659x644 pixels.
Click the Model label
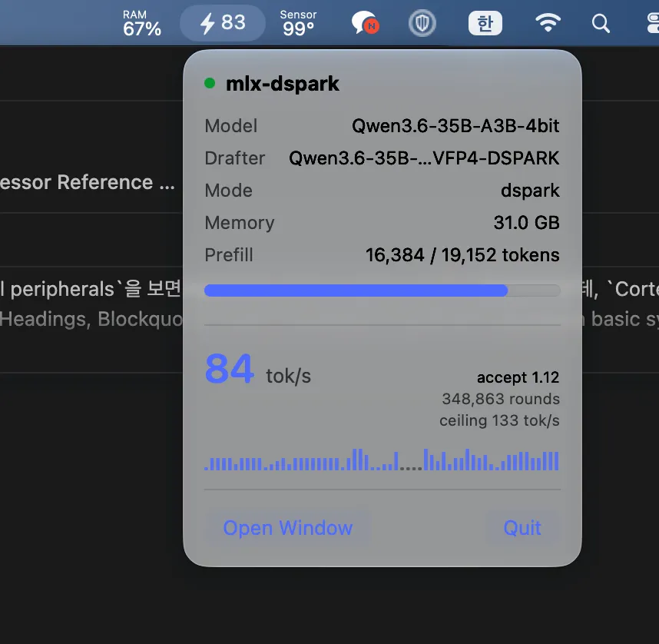[x=230, y=126]
